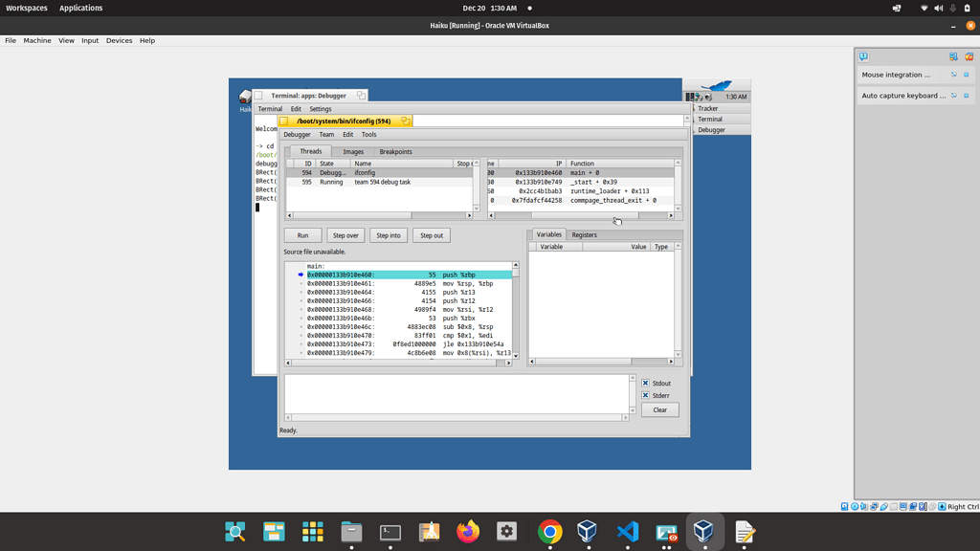Click the audio indicator in VirtualBox status bar
980x551 pixels.
coord(864,507)
